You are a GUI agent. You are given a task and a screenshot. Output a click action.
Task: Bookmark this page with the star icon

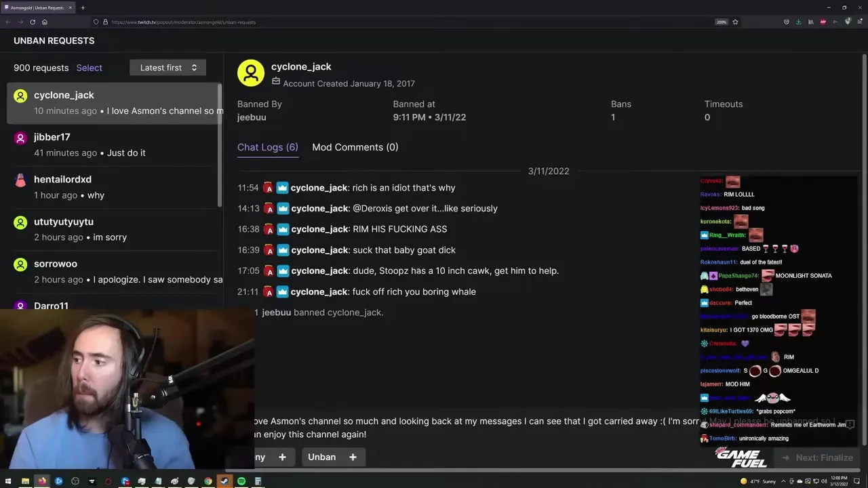pos(735,22)
